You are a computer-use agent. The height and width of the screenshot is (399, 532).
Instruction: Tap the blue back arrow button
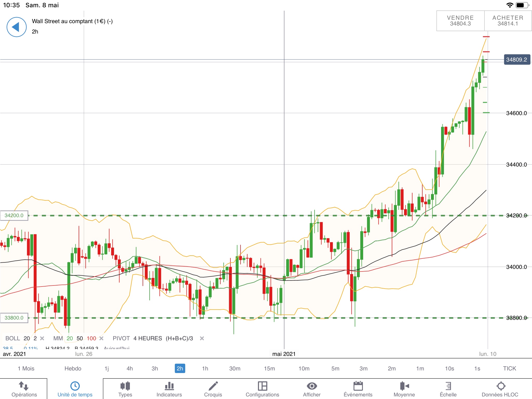click(x=16, y=27)
